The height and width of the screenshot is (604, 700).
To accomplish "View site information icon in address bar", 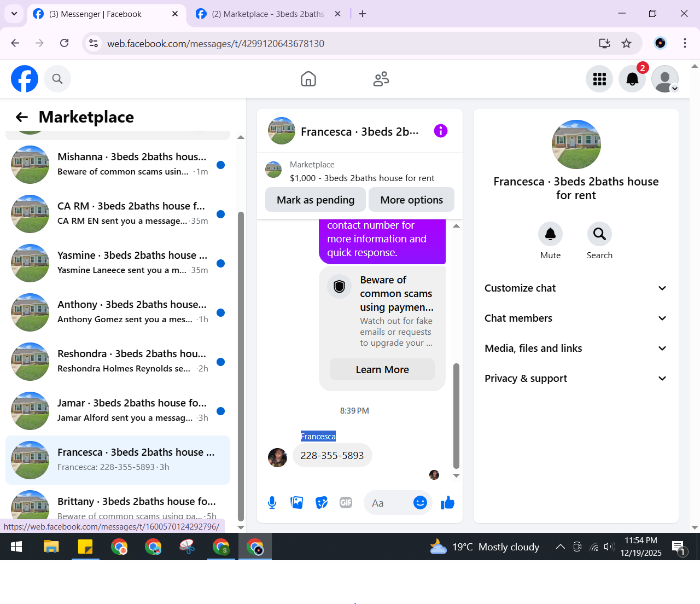I will 94,43.
